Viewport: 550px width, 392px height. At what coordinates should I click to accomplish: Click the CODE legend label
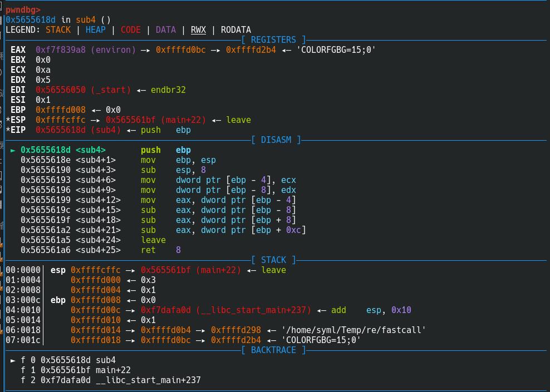click(130, 30)
